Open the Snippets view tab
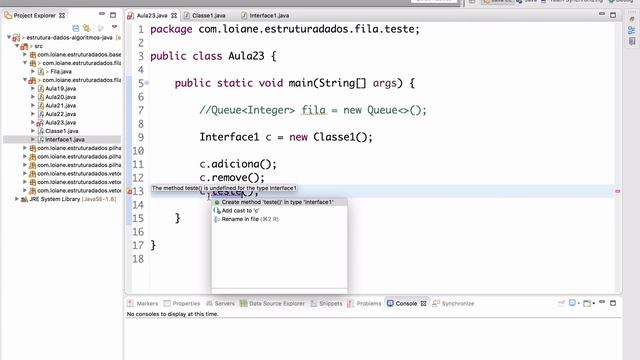 click(x=327, y=304)
